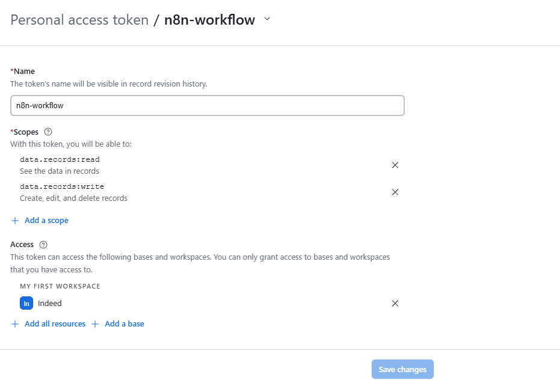Select the Indeed base name label

(x=50, y=304)
